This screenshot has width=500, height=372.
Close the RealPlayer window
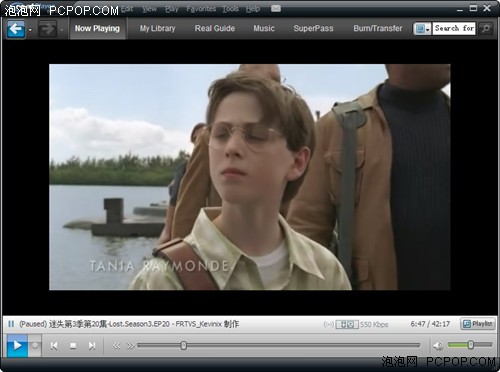(x=487, y=8)
